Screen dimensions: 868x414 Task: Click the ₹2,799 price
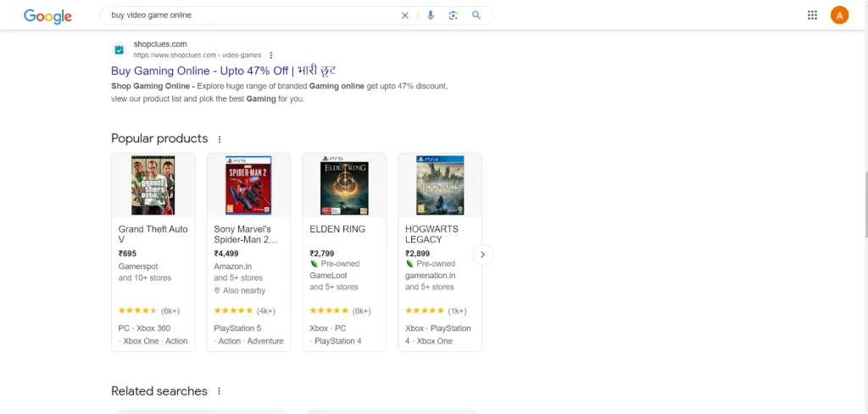click(322, 254)
